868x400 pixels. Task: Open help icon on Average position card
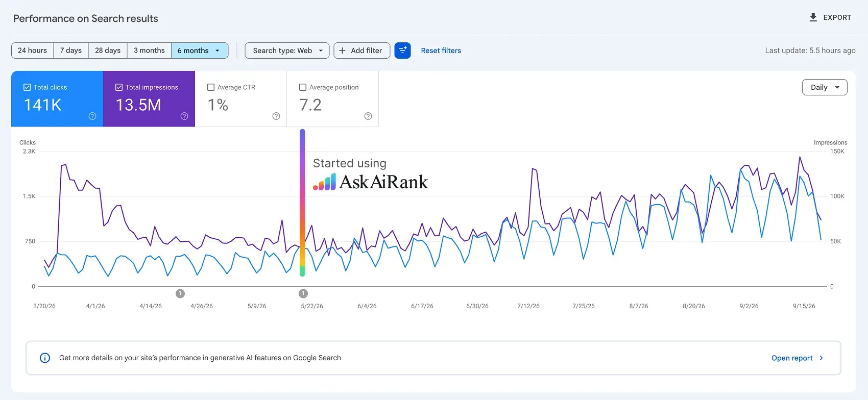368,116
